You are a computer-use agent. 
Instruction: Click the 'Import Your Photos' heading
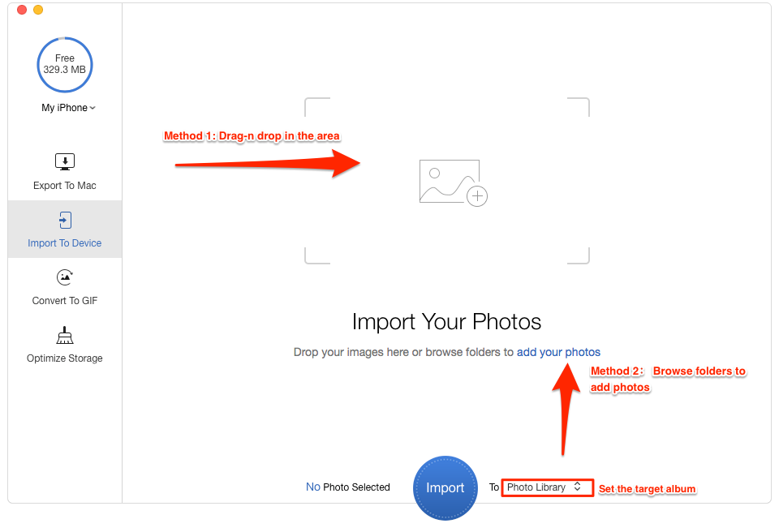pyautogui.click(x=446, y=322)
